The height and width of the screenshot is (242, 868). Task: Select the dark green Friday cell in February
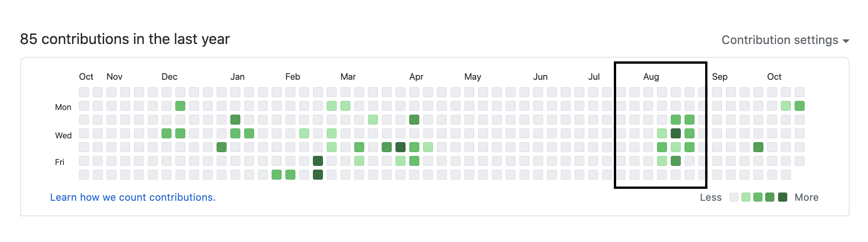pos(318,161)
